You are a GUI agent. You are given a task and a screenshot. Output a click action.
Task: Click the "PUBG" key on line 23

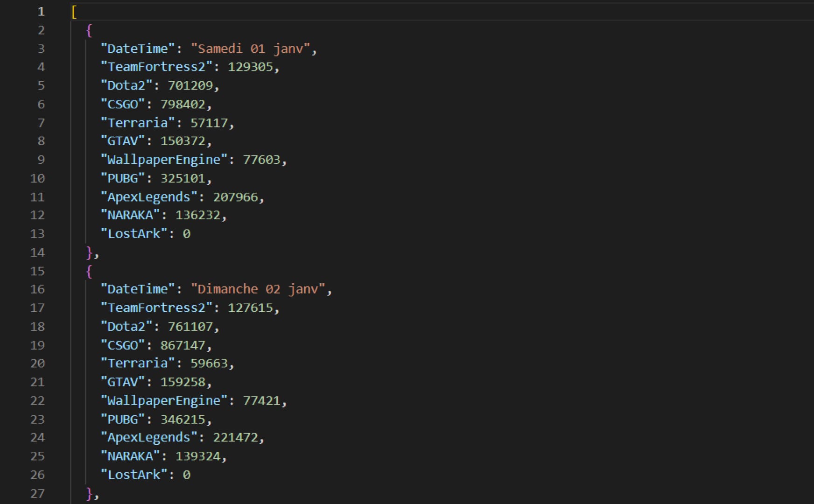coord(123,420)
